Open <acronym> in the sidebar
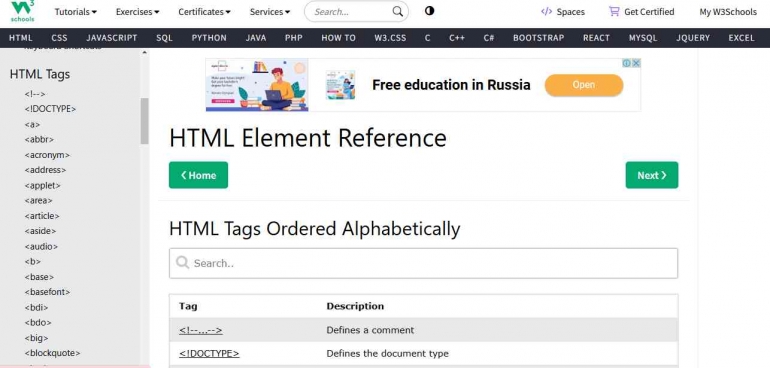 47,155
